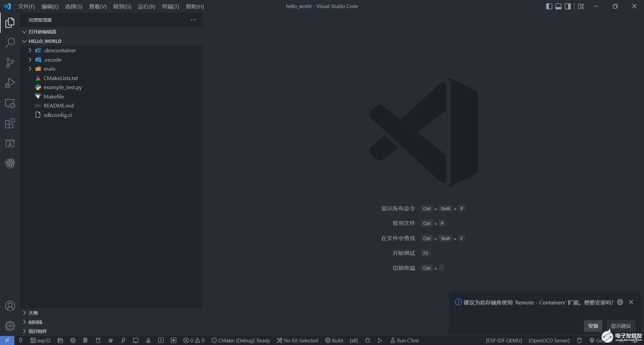This screenshot has width=644, height=345.
Task: Open the Accounts menu icon
Action: tap(10, 306)
